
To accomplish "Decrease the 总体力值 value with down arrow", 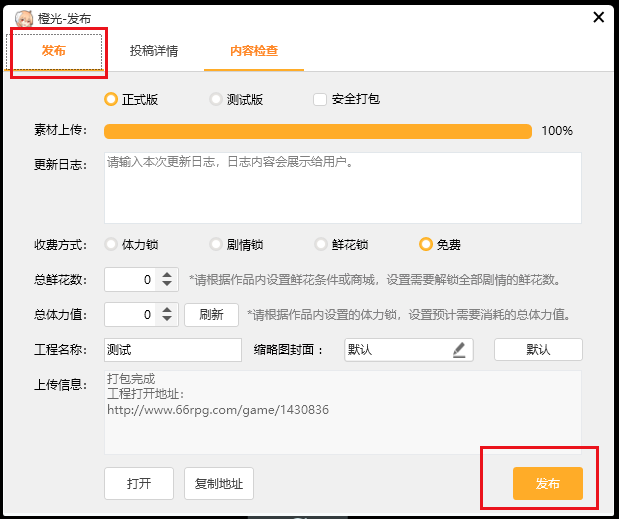I will [x=167, y=320].
